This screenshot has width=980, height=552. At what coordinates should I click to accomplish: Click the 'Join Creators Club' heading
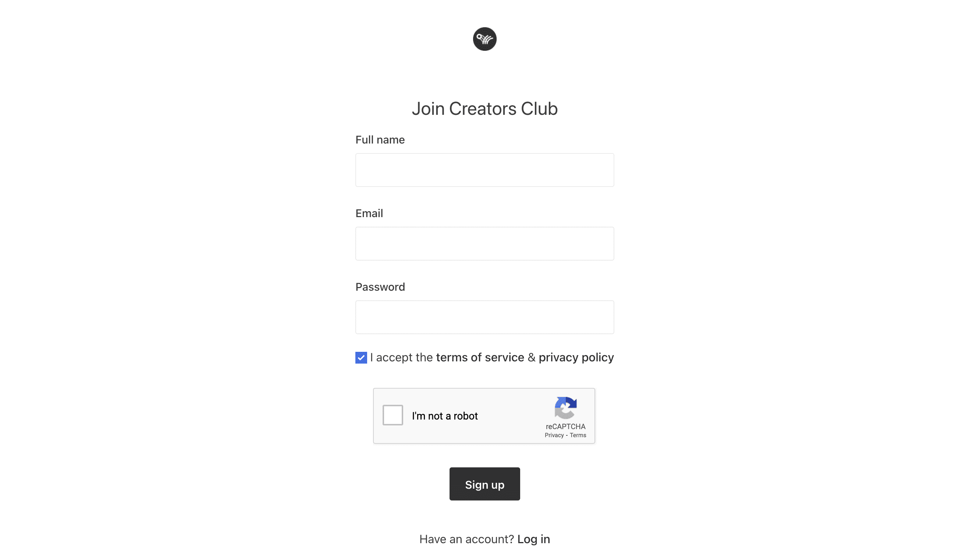click(485, 109)
